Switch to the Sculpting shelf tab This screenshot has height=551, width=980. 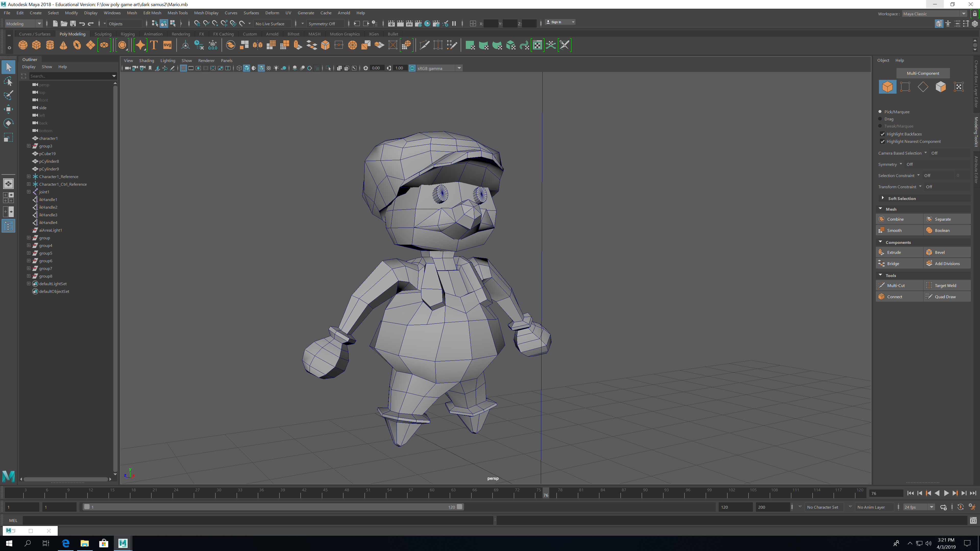103,34
